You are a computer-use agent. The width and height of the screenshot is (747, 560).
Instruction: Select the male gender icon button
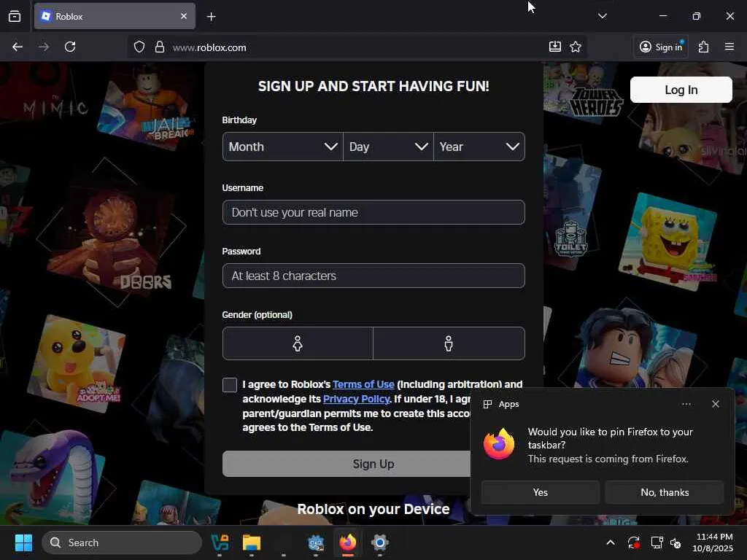449,343
